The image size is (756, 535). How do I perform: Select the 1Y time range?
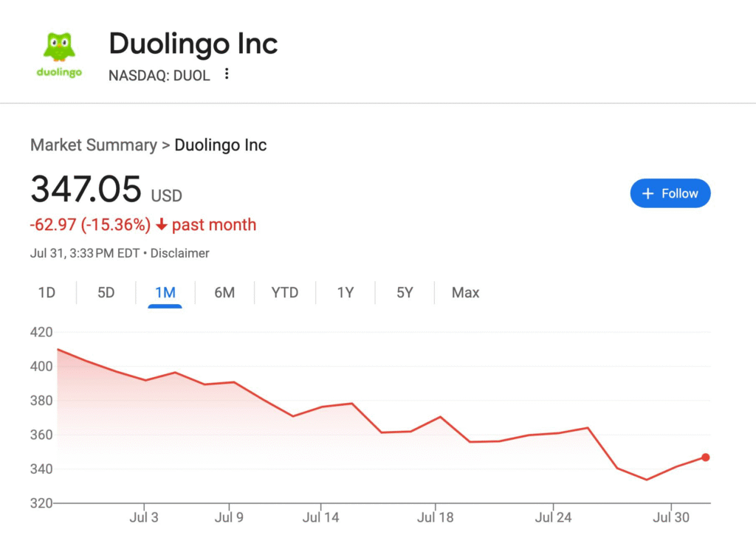[x=346, y=293]
